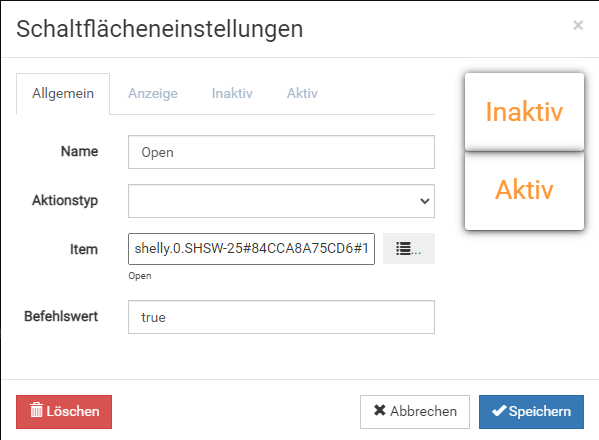Save settings with the Speichern button
This screenshot has width=599, height=440.
(531, 412)
